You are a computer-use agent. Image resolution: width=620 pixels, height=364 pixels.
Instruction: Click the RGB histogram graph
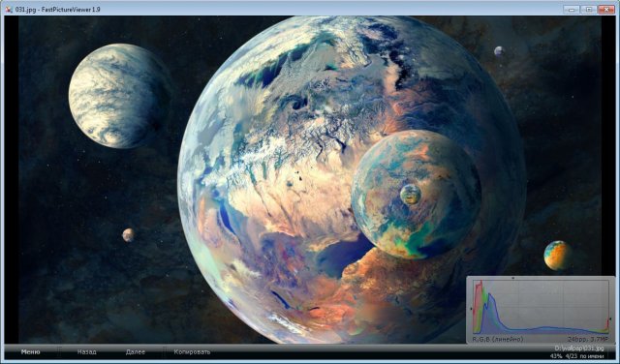541,307
